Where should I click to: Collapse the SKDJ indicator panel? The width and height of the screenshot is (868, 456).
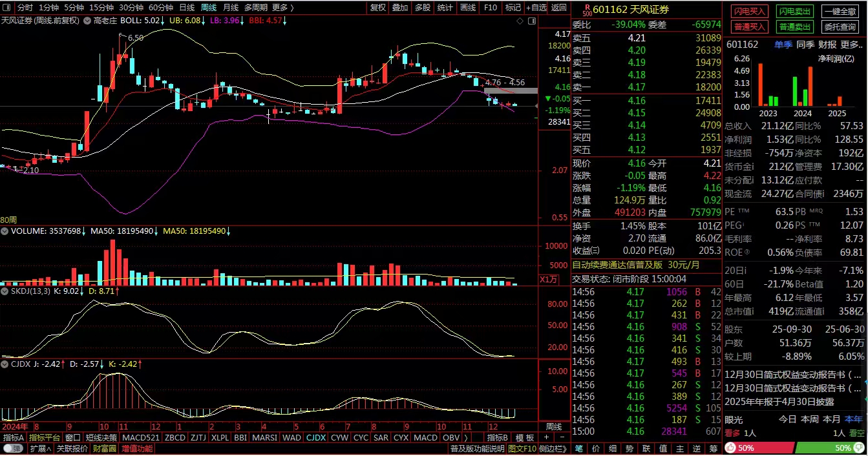pyautogui.click(x=5, y=291)
